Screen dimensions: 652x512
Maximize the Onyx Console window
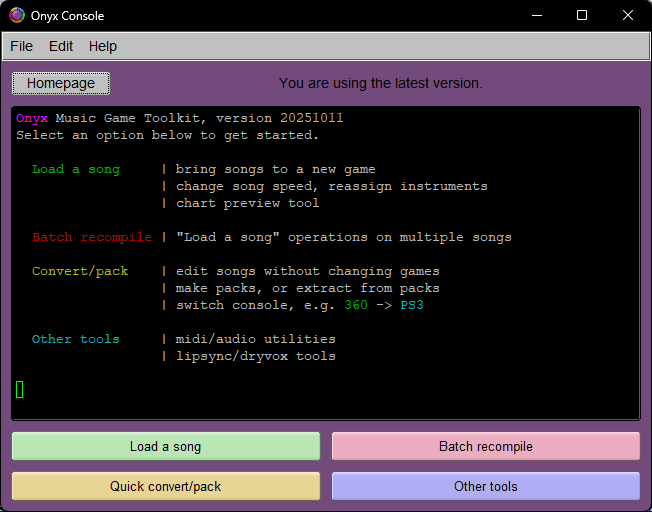[582, 16]
